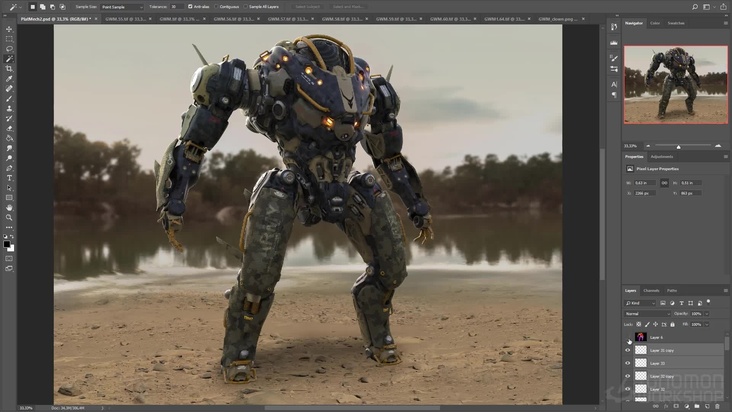732x412 pixels.
Task: Select the Horizontal Type tool
Action: [9, 177]
